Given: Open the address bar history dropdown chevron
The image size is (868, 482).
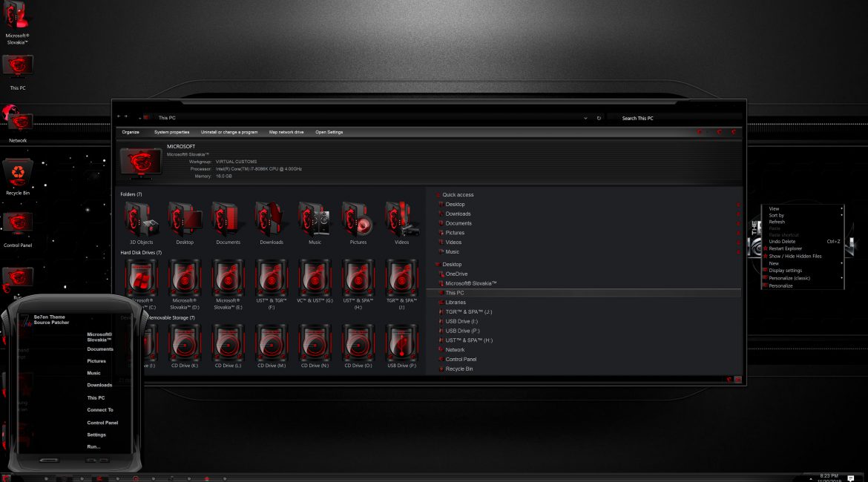Looking at the screenshot, I should 585,118.
